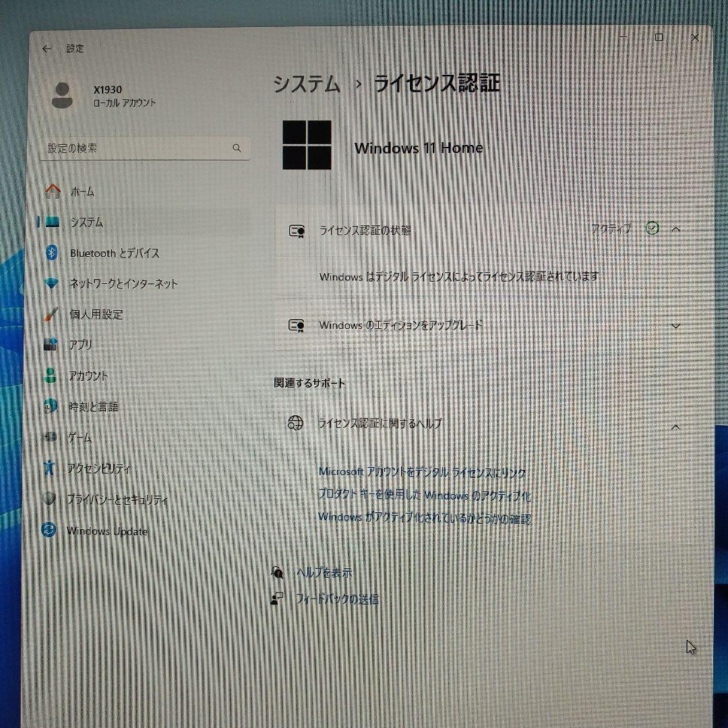Image resolution: width=728 pixels, height=728 pixels.
Task: Open ネットワークとインターネット settings
Action: point(123,284)
